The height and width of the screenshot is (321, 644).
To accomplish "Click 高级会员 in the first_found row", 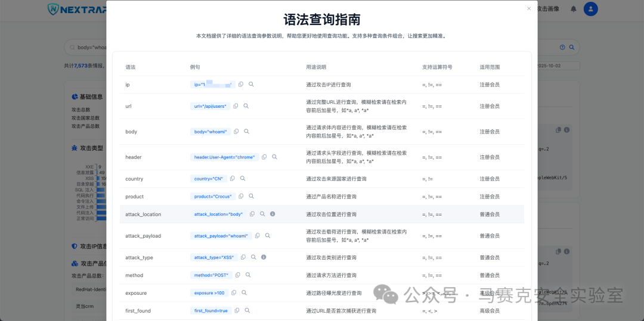I will pos(490,311).
